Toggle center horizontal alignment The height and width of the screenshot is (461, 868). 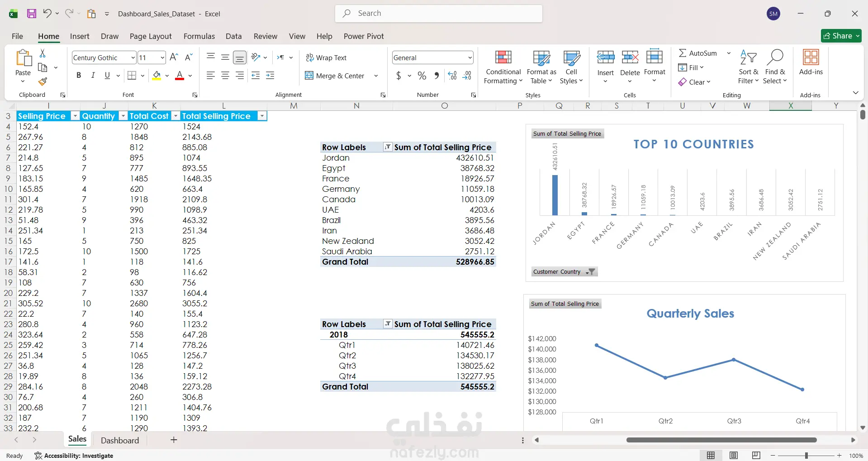pyautogui.click(x=225, y=76)
